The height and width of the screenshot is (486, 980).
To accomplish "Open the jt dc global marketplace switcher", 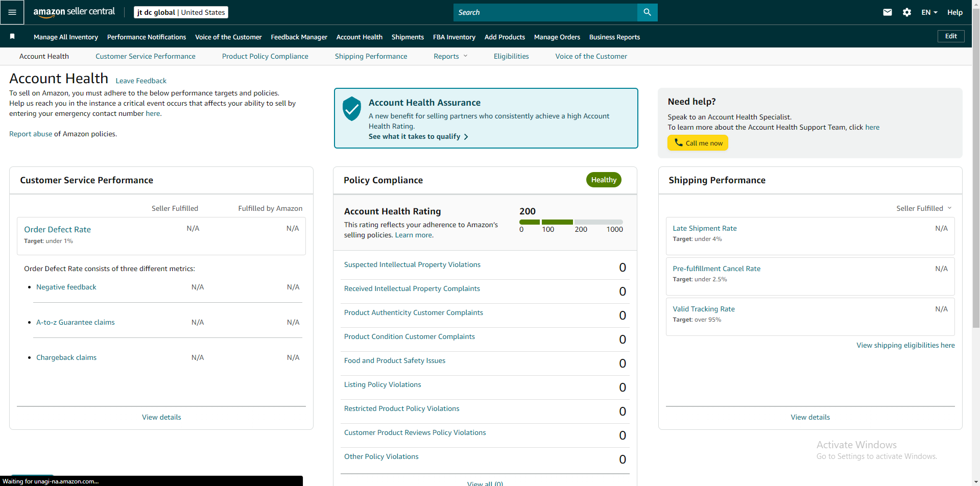I will coord(181,12).
